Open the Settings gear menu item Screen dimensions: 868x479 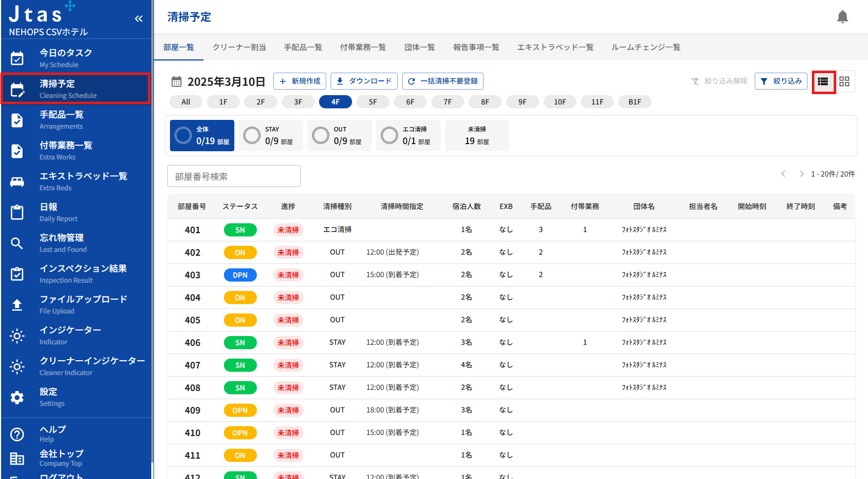[x=76, y=397]
